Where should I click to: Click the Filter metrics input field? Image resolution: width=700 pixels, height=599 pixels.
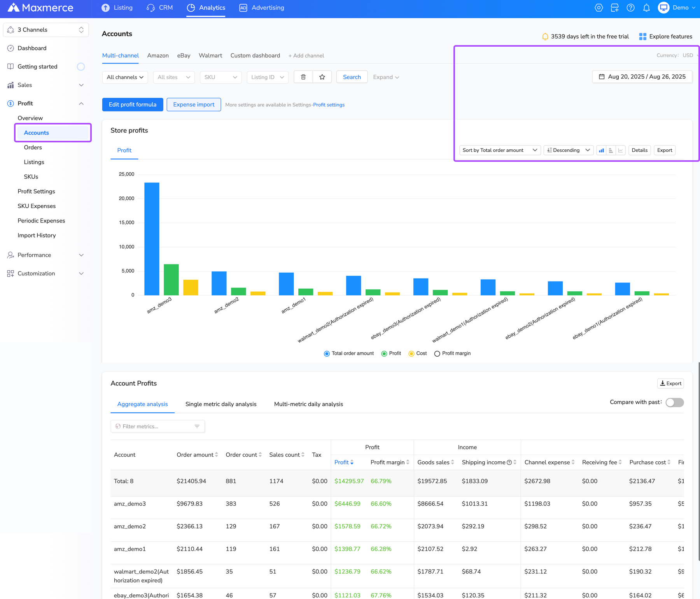coord(157,426)
